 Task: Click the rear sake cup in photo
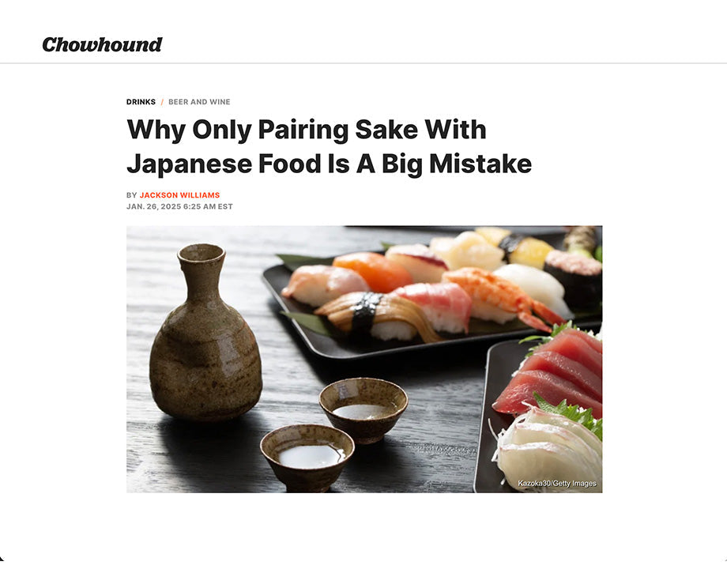click(363, 408)
